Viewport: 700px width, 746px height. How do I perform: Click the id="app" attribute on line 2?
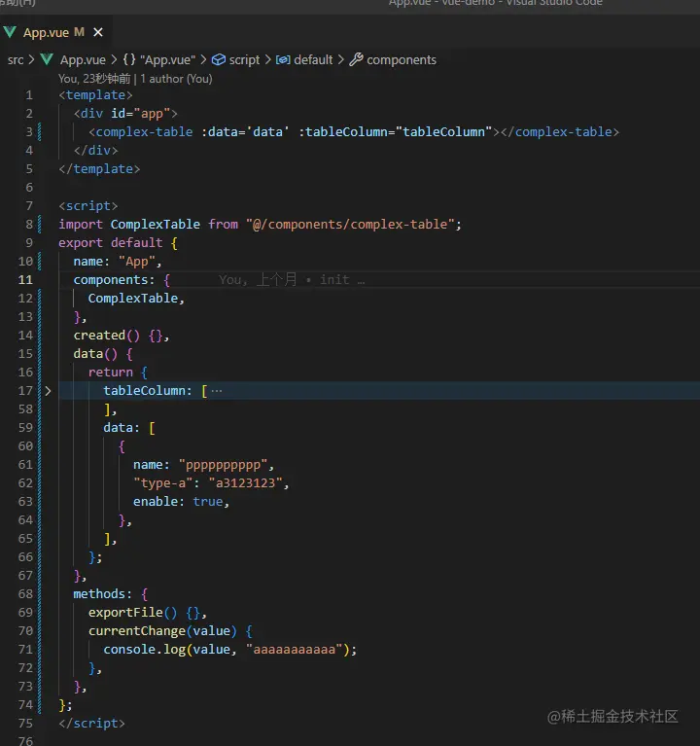coord(140,114)
